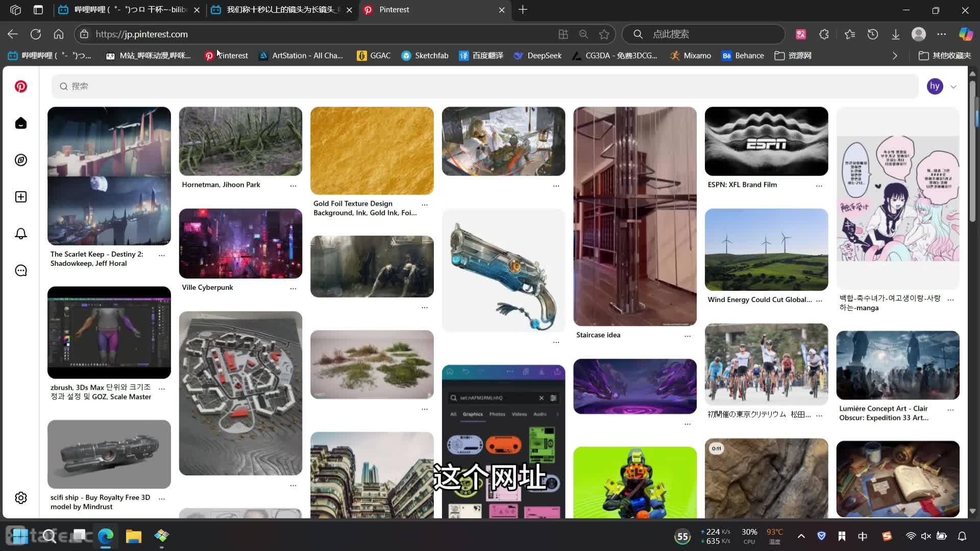Open Pinterest settings gear icon

pos(21,498)
